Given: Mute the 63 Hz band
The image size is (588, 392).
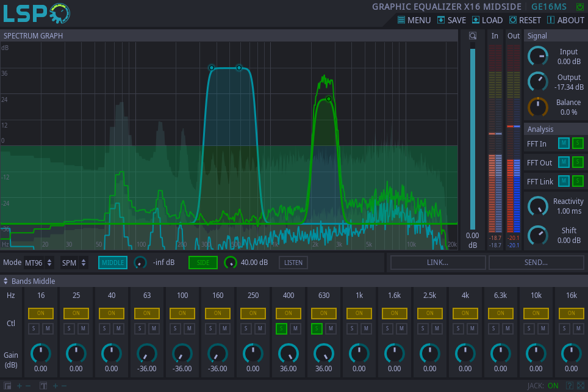Looking at the screenshot, I should [x=154, y=328].
